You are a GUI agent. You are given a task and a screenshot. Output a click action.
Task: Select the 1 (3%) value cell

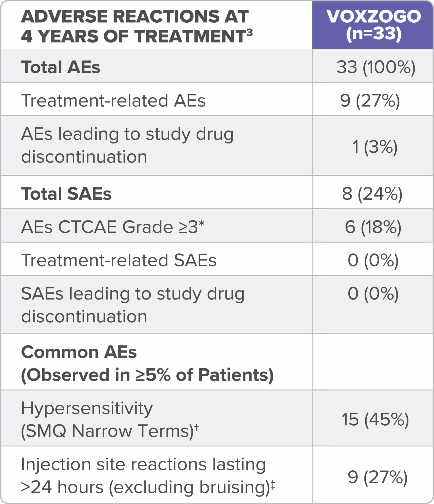pyautogui.click(x=374, y=147)
